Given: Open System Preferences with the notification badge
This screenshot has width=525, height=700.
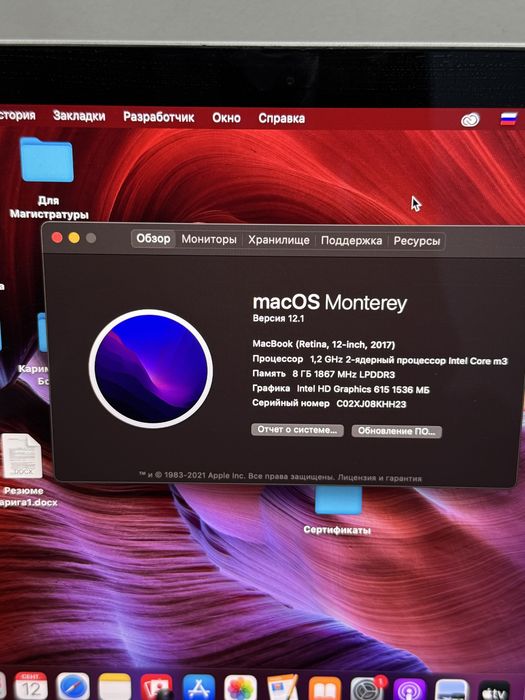Looking at the screenshot, I should pos(367,689).
